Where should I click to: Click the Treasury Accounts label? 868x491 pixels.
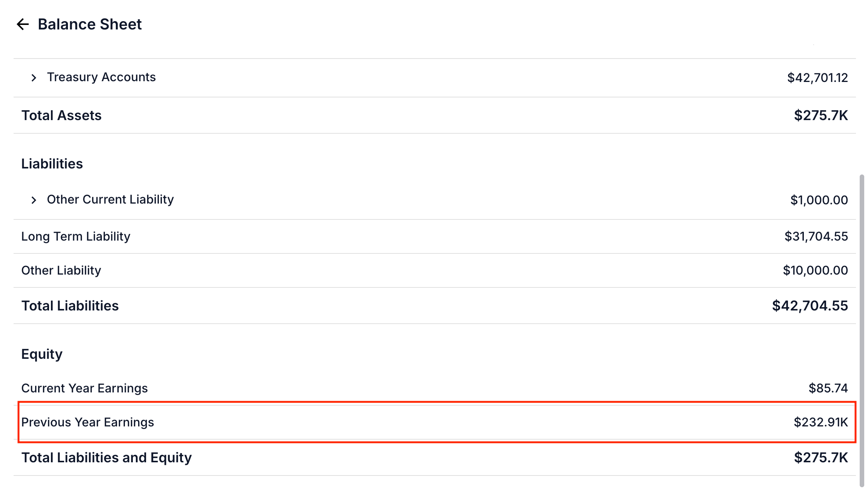coord(101,77)
